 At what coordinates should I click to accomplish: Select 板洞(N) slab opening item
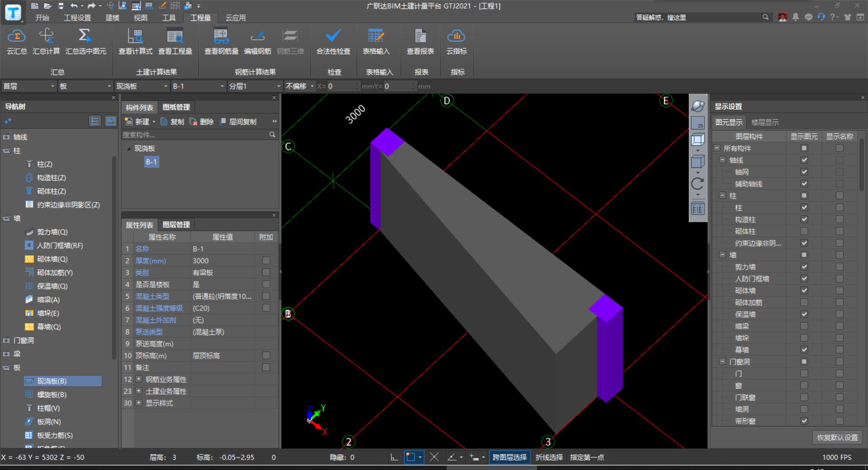(x=49, y=422)
